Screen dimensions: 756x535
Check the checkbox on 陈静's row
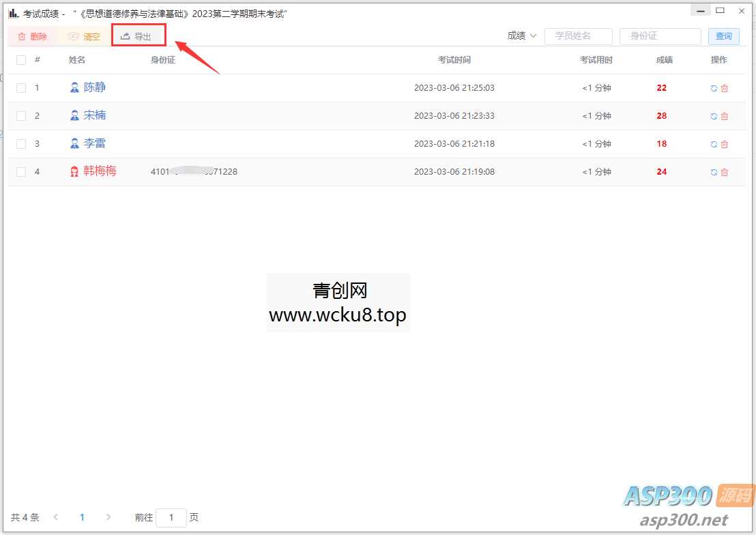20,88
